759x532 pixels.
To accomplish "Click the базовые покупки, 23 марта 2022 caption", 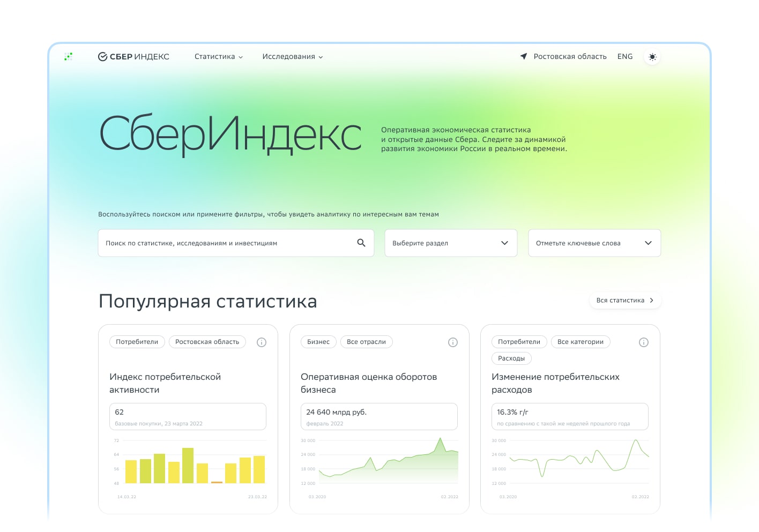I will tap(159, 424).
